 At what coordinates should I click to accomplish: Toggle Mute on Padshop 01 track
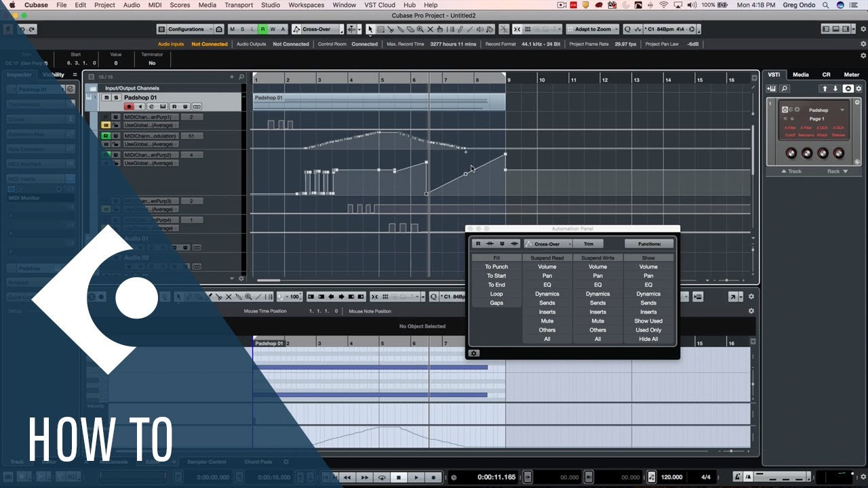tap(106, 98)
